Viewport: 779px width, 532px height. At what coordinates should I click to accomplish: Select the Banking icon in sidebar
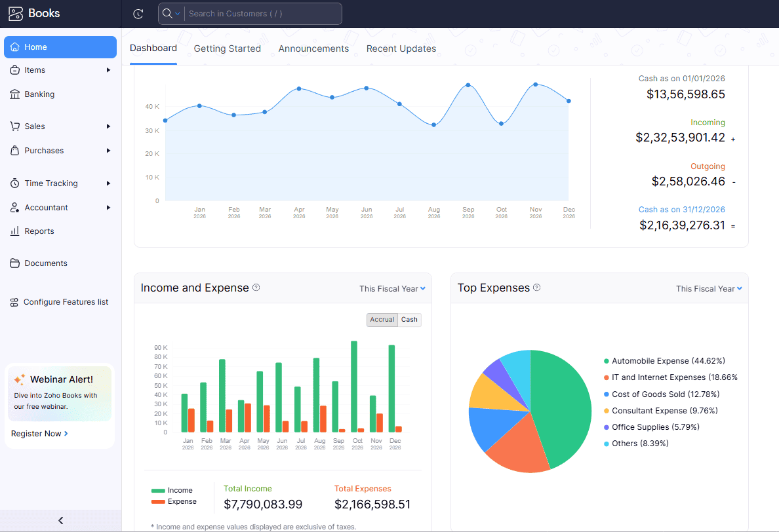tap(16, 94)
